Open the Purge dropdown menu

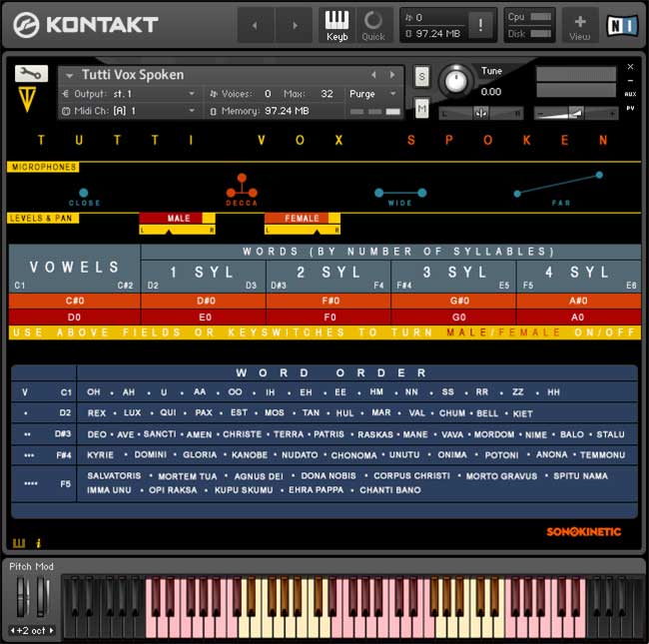coord(373,94)
